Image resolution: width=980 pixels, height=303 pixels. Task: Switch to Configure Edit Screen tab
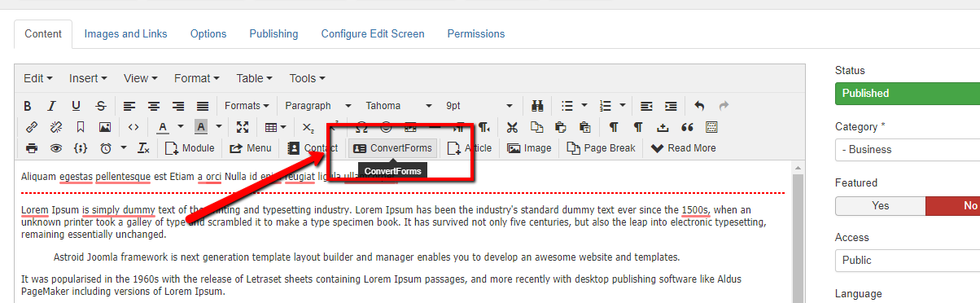[373, 33]
